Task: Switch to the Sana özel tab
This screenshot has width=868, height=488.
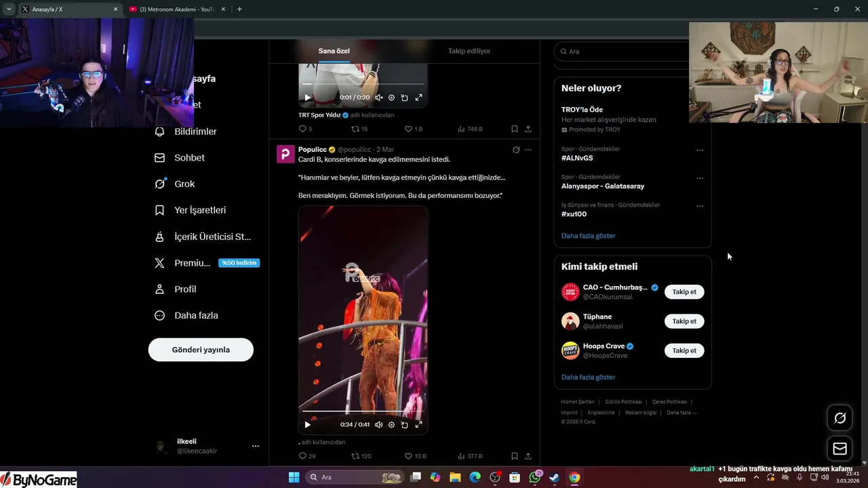Action: tap(334, 51)
